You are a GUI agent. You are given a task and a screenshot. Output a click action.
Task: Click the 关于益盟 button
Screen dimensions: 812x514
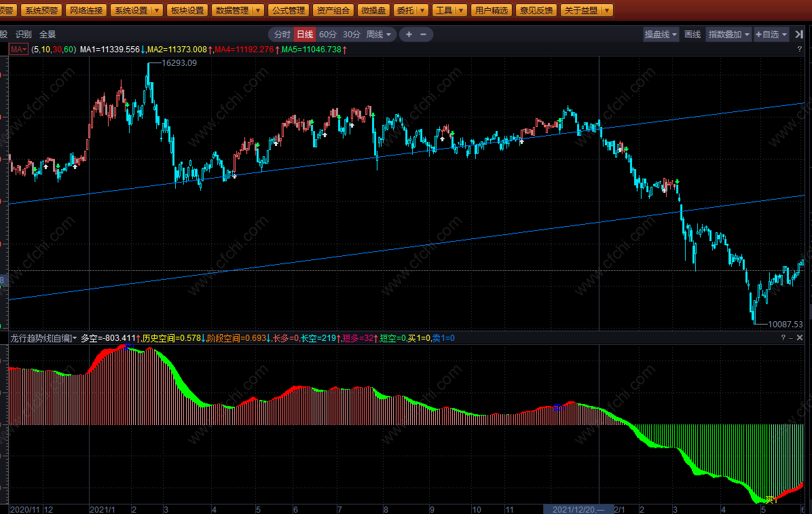[x=581, y=10]
